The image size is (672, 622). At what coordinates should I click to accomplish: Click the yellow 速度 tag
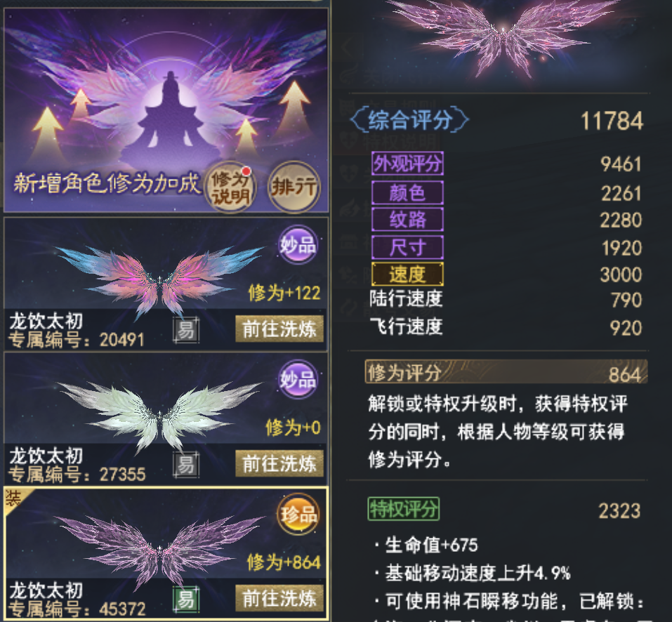tap(407, 274)
